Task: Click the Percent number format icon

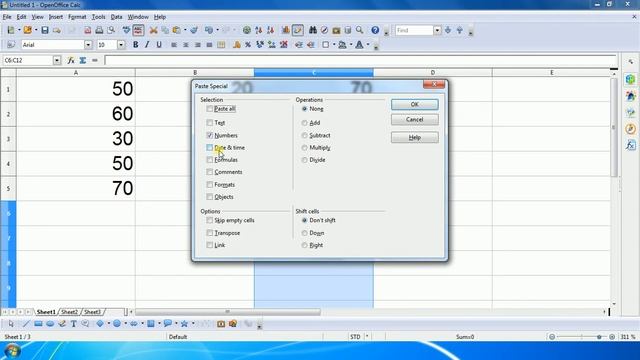Action: pos(248,45)
